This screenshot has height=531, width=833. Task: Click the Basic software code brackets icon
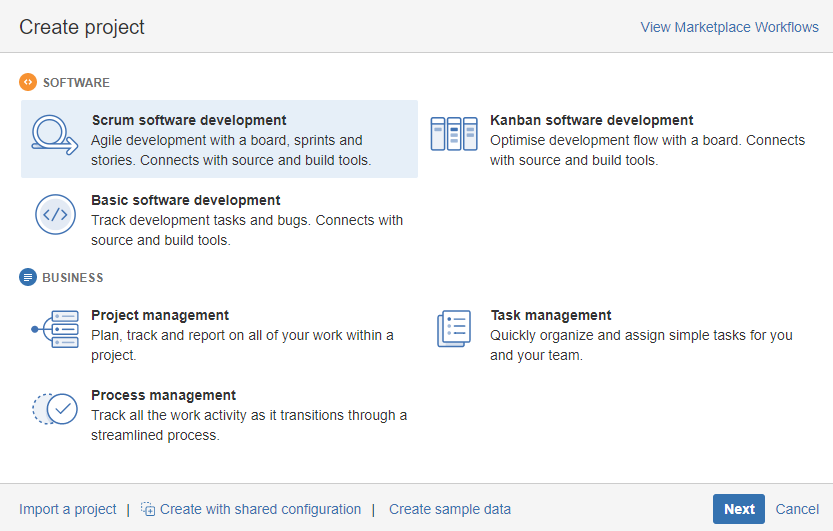(x=55, y=215)
